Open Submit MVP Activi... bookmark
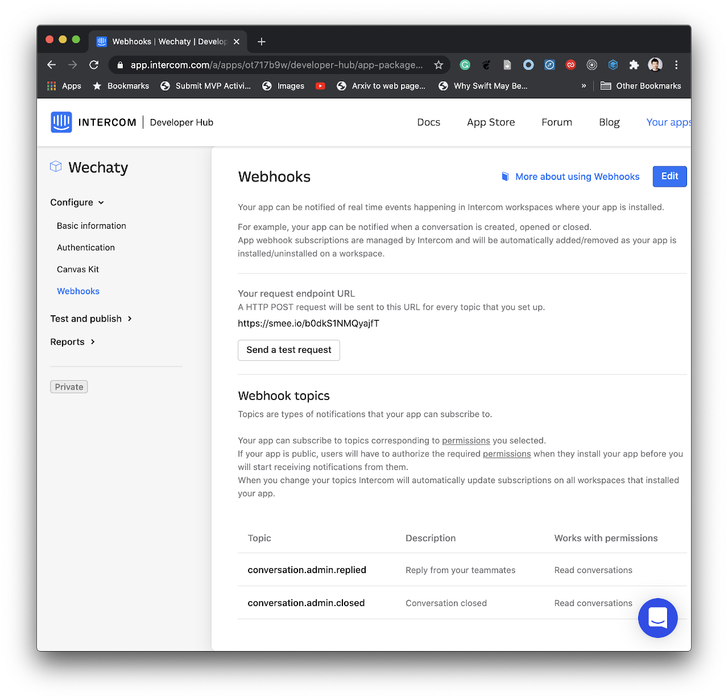 205,86
